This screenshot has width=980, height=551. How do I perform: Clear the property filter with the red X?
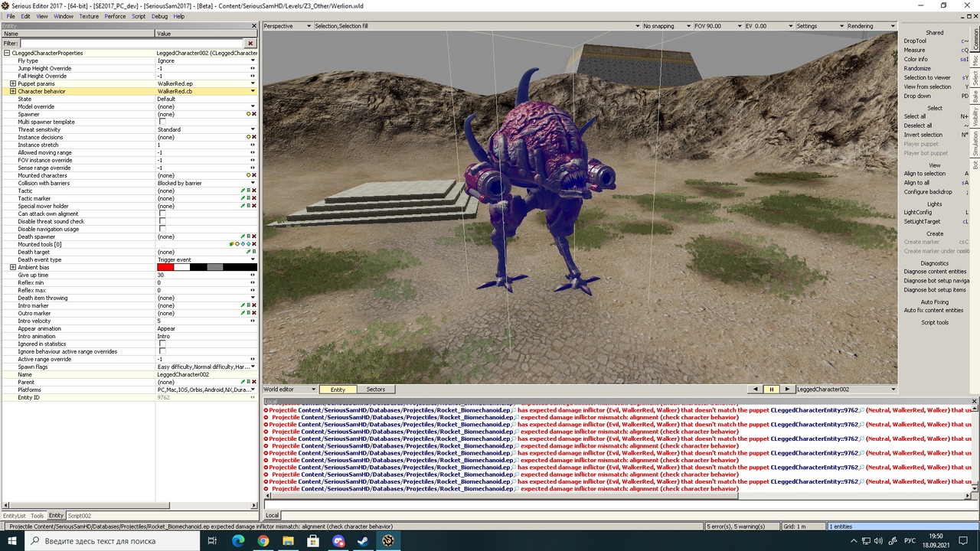tap(250, 44)
